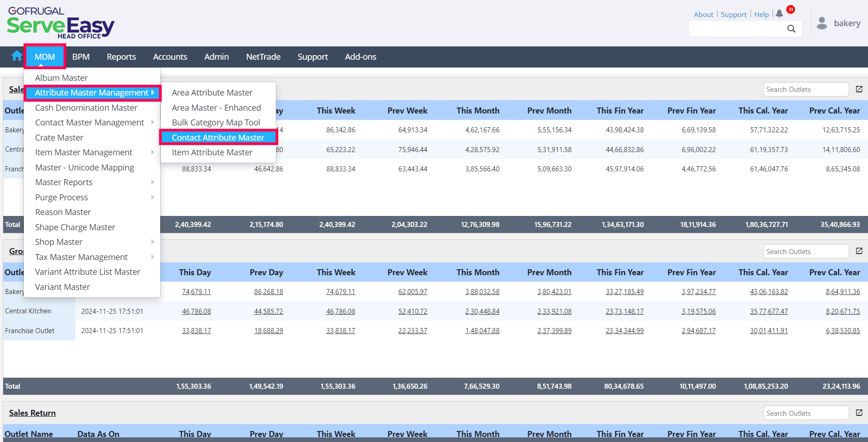Choose Bulk Category Map Tool
Viewport: 868px width, 442px height.
point(216,123)
